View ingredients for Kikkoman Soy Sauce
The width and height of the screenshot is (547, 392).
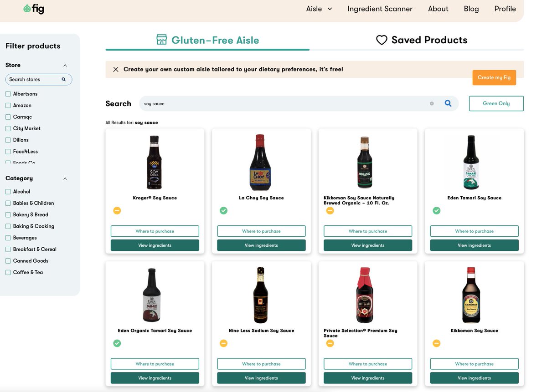475,378
